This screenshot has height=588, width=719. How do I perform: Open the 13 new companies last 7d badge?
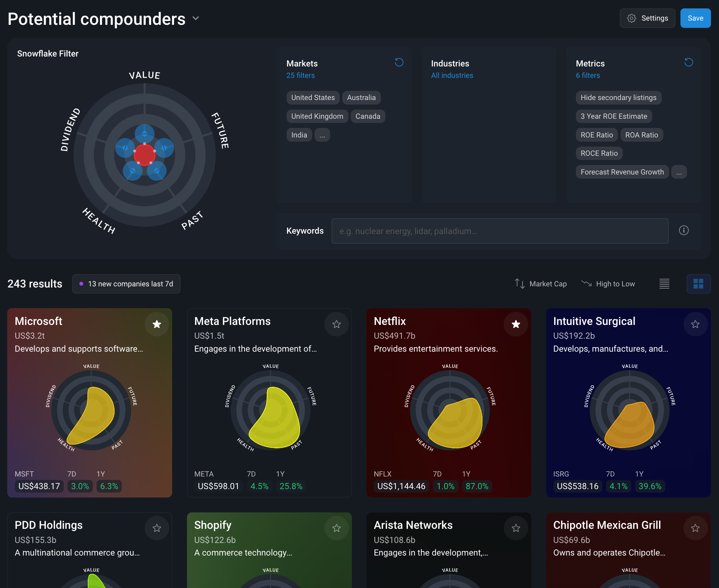tap(126, 284)
